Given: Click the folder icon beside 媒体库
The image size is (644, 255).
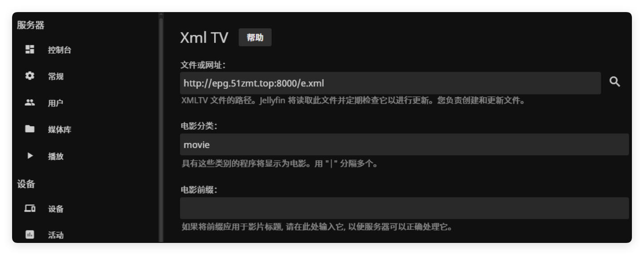Looking at the screenshot, I should click(30, 129).
